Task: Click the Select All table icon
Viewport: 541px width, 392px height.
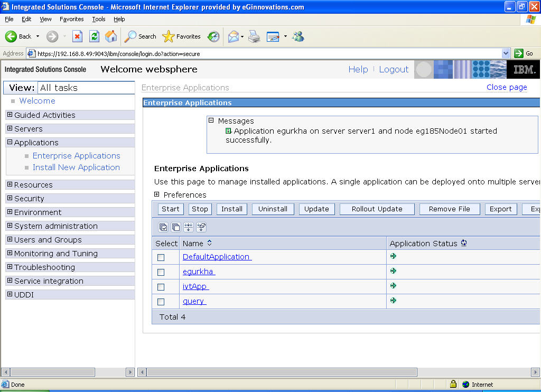Action: point(163,227)
